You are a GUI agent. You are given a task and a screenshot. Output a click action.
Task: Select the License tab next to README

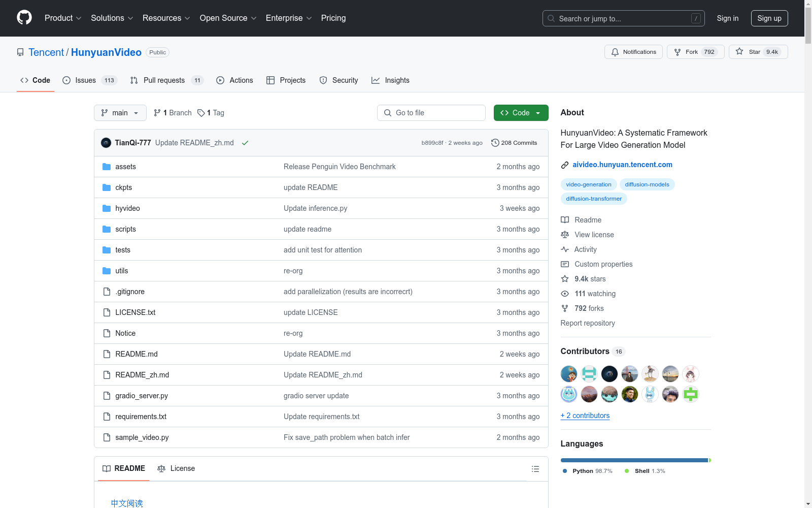click(x=176, y=468)
